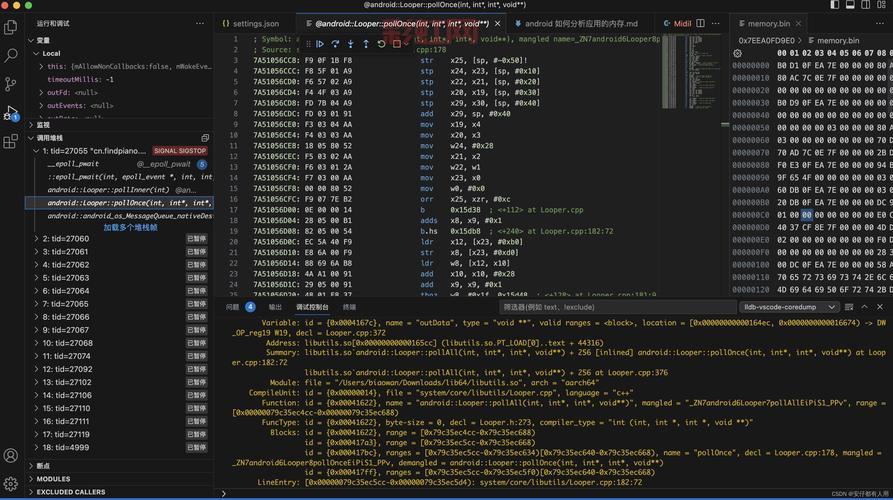This screenshot has height=500, width=893.
Task: Click Stop in debug toolbar
Action: (x=396, y=44)
